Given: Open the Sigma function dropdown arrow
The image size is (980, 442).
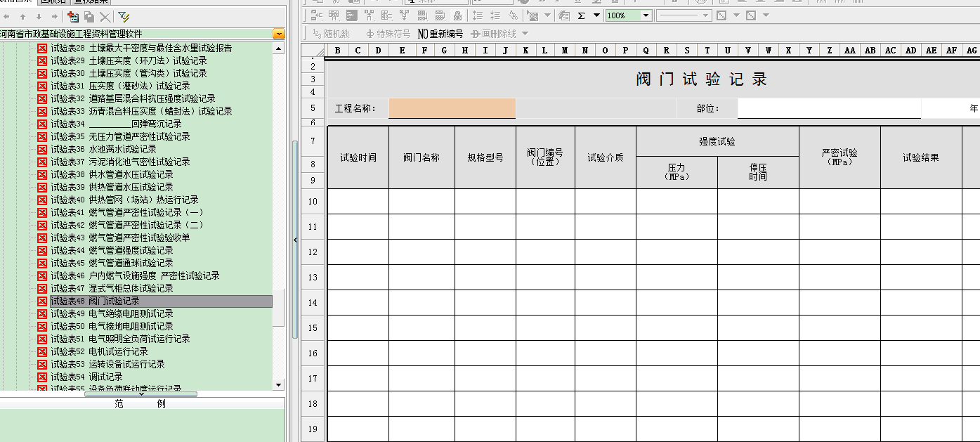Looking at the screenshot, I should tap(596, 15).
